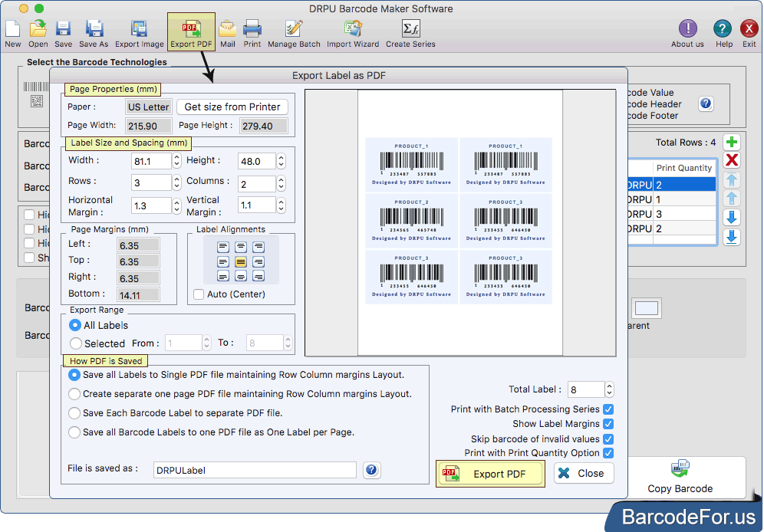This screenshot has height=532, width=764.
Task: Click the transparent color swatch box
Action: tap(647, 307)
